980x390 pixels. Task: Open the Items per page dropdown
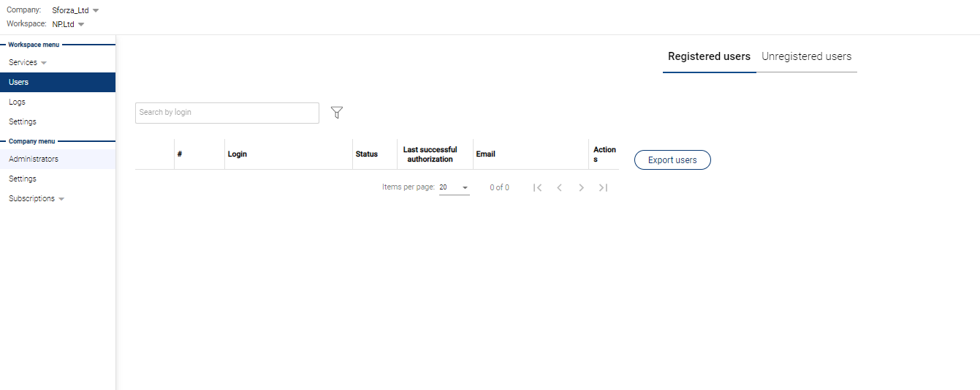tap(454, 188)
